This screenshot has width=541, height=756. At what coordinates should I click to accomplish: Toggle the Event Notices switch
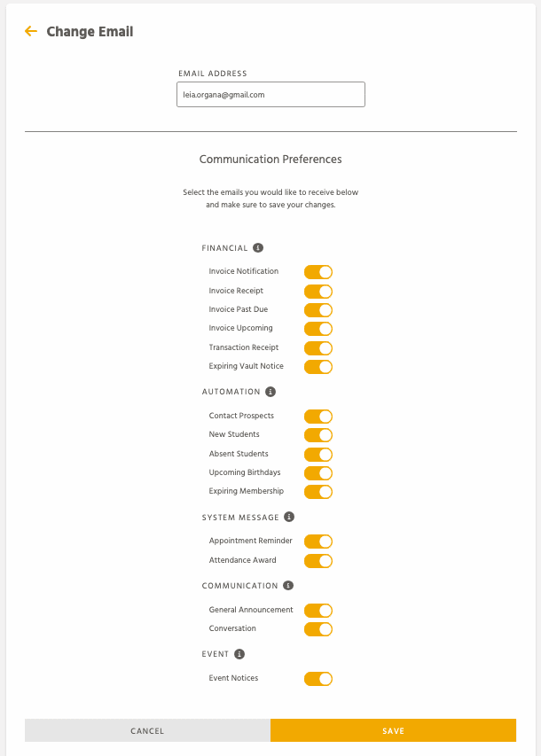pos(318,679)
